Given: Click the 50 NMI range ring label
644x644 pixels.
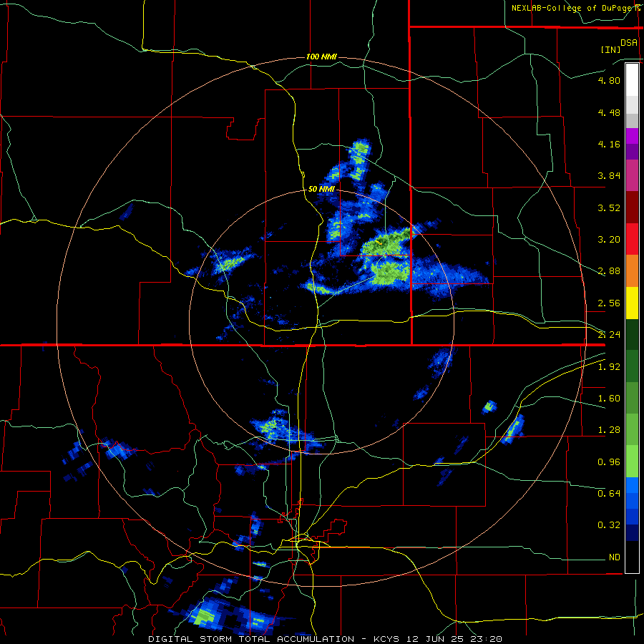Looking at the screenshot, I should [x=321, y=189].
